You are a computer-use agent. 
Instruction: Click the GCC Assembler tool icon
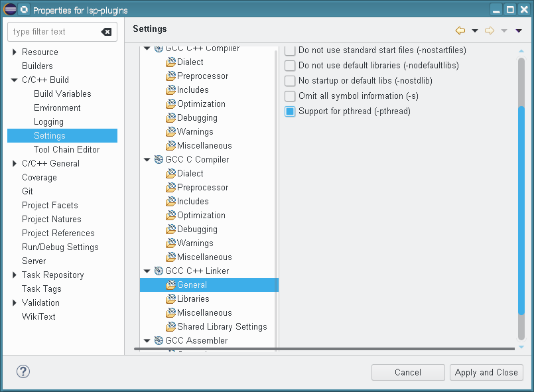[159, 341]
